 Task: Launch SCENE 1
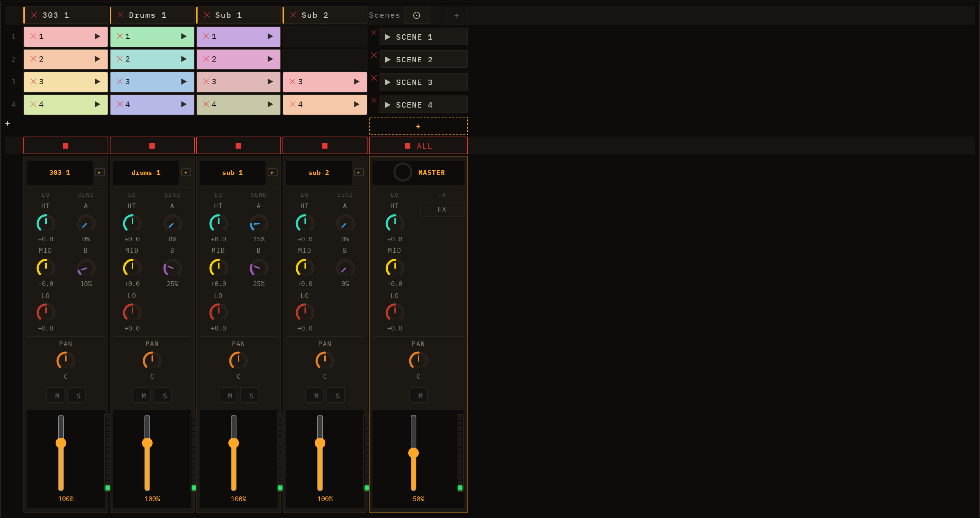(x=423, y=37)
